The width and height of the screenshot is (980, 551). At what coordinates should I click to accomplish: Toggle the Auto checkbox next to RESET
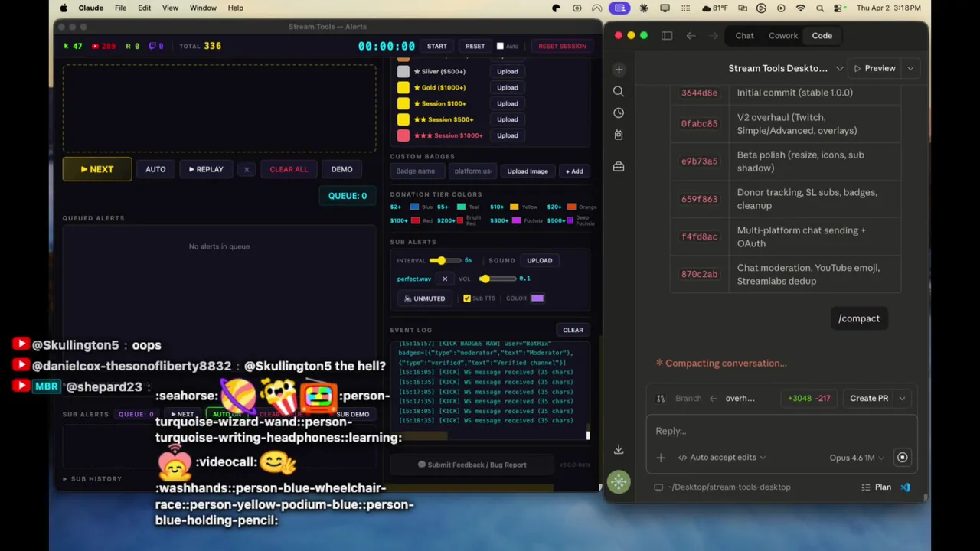[x=500, y=47]
